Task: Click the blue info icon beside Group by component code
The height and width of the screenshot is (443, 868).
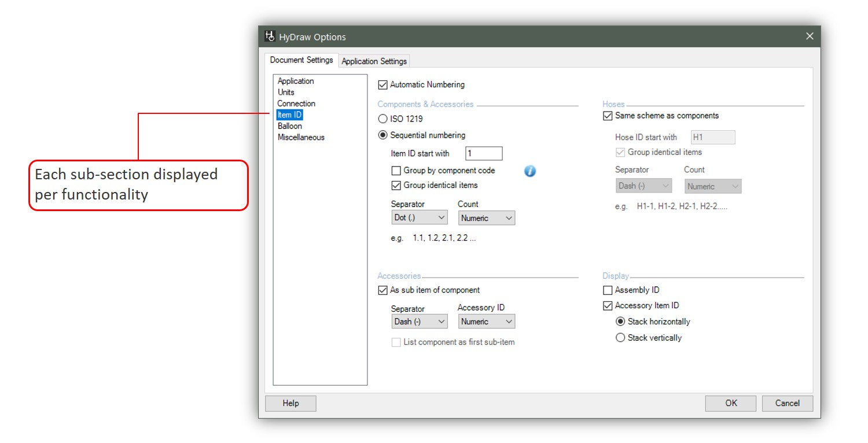Action: 530,171
